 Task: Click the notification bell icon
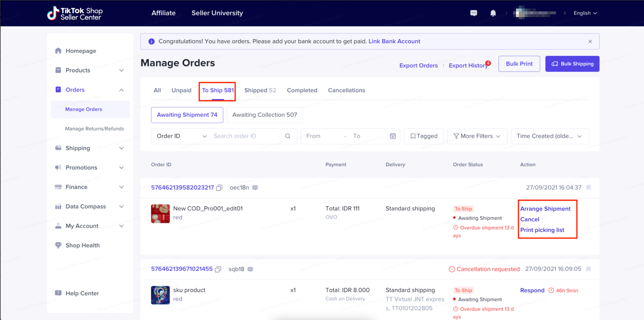[493, 13]
